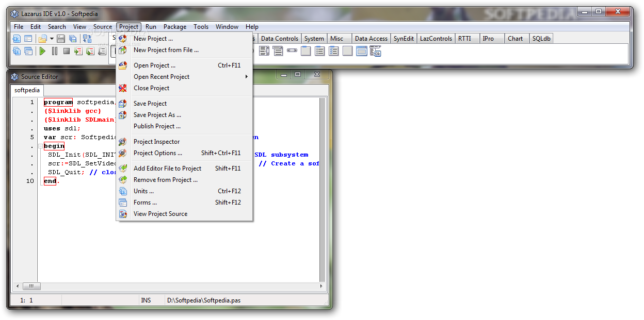Select Forms ... menu entry

point(185,203)
